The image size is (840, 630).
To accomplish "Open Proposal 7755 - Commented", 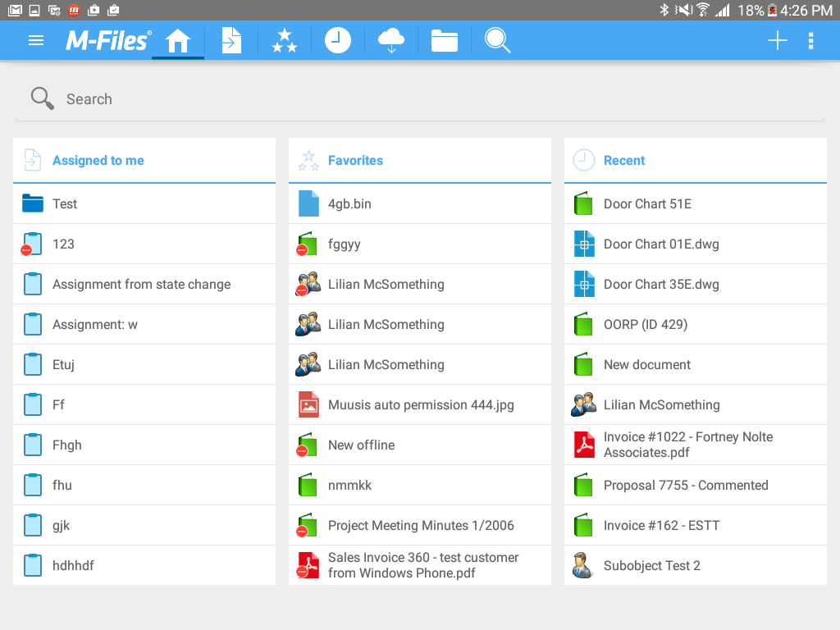I will coord(696,485).
